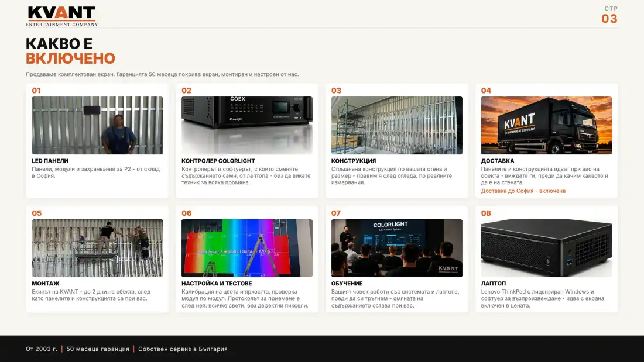Screen dimensions: 644x362
Task: Open the LED панели photo thumbnail
Action: pos(97,125)
